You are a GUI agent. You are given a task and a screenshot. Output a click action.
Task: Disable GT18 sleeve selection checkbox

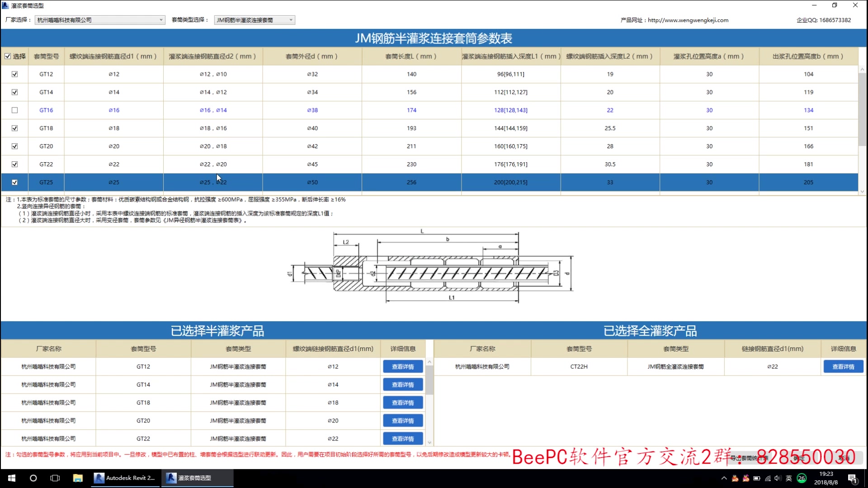14,127
